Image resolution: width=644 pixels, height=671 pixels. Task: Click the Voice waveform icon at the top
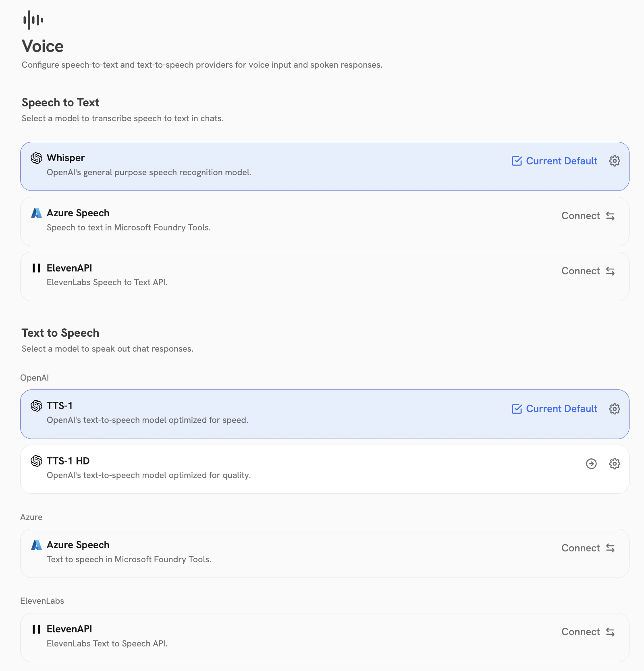point(33,19)
